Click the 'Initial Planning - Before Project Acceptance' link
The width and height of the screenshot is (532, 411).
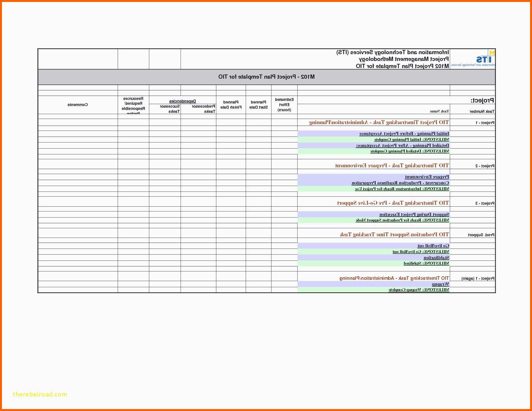click(404, 133)
